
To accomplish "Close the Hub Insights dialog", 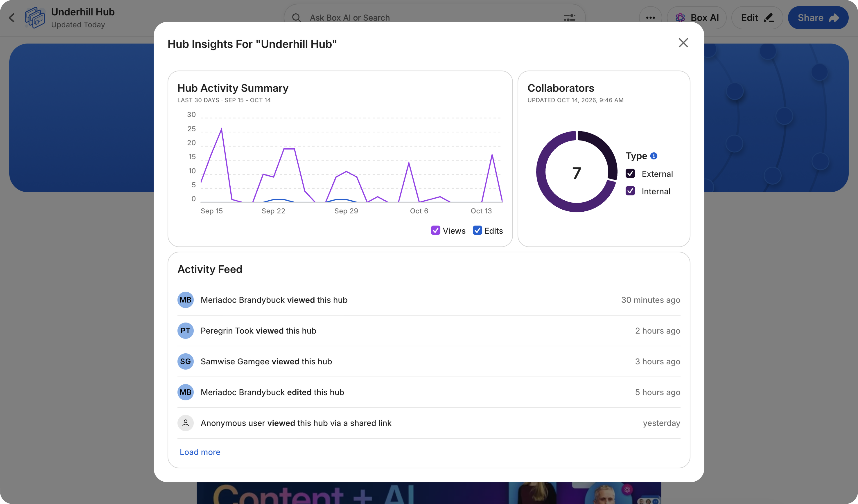I will click(683, 43).
